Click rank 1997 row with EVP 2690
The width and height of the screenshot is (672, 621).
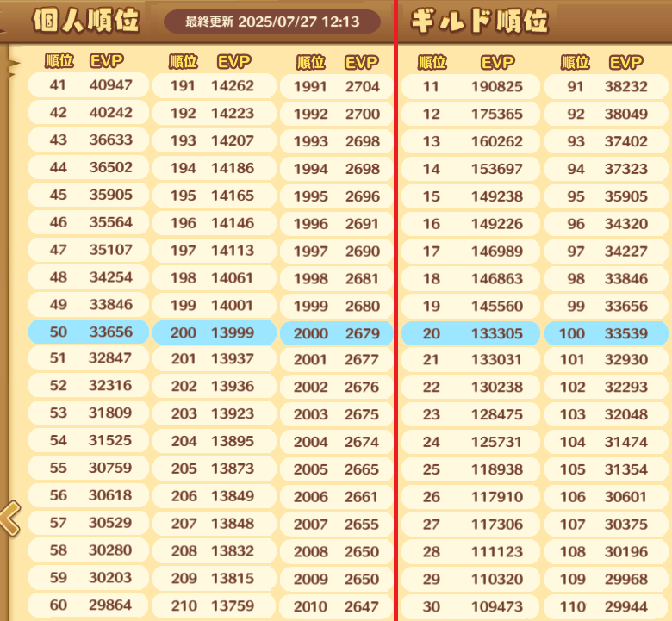pos(336,252)
